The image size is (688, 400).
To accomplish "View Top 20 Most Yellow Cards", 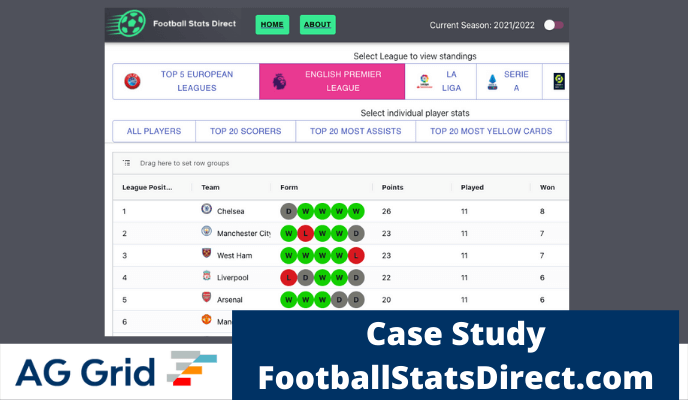I will (x=491, y=131).
